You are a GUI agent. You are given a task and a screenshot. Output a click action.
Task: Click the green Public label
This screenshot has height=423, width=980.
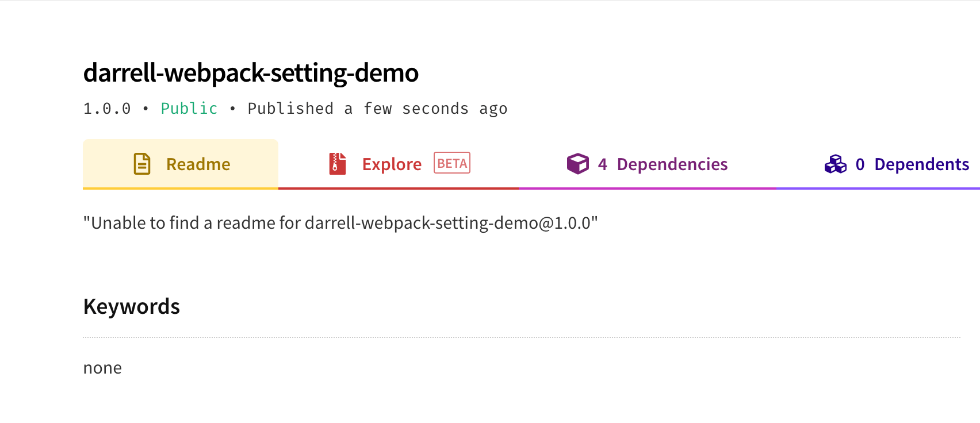coord(189,109)
